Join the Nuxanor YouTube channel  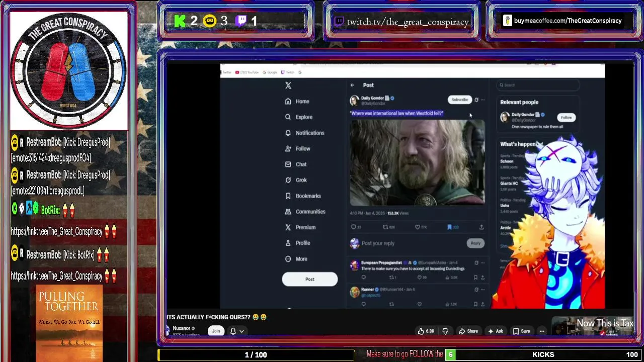coord(216,331)
